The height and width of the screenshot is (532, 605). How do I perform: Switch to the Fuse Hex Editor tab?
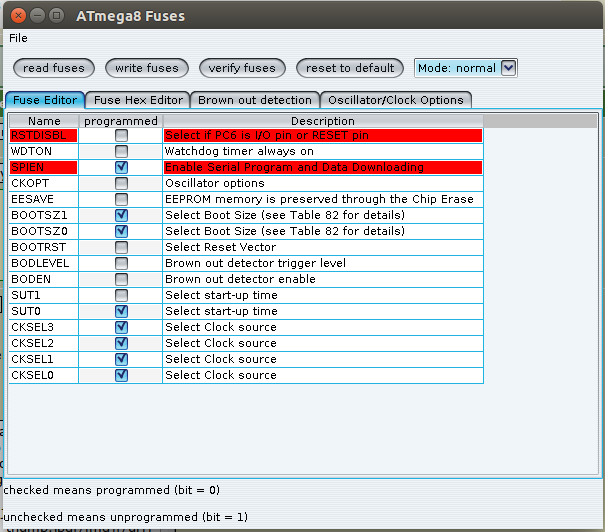pyautogui.click(x=138, y=100)
